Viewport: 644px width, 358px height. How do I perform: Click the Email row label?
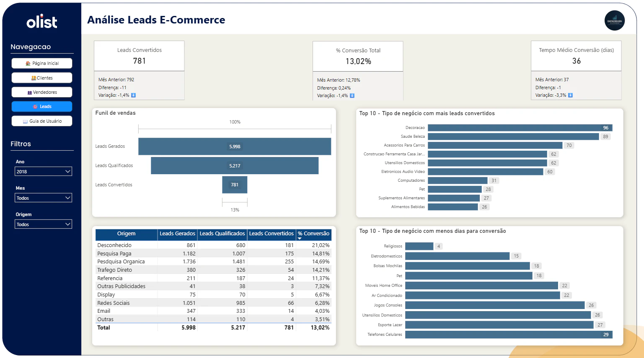[104, 311]
